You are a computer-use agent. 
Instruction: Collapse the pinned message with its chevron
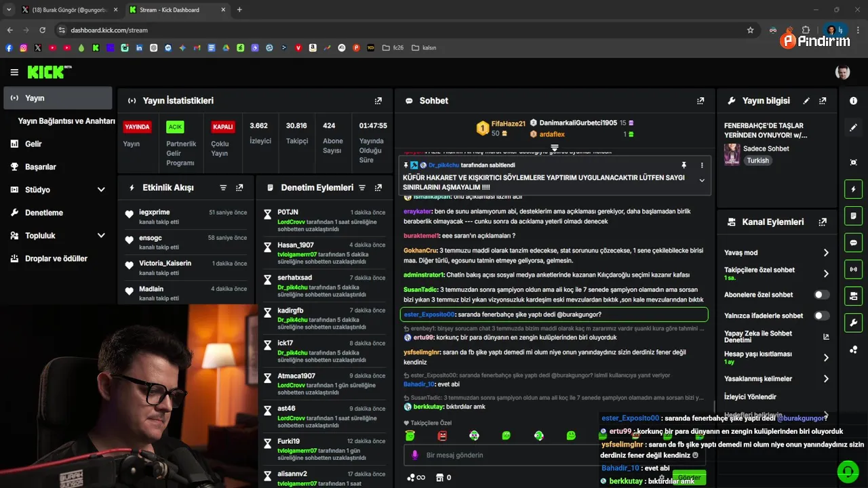(x=702, y=180)
